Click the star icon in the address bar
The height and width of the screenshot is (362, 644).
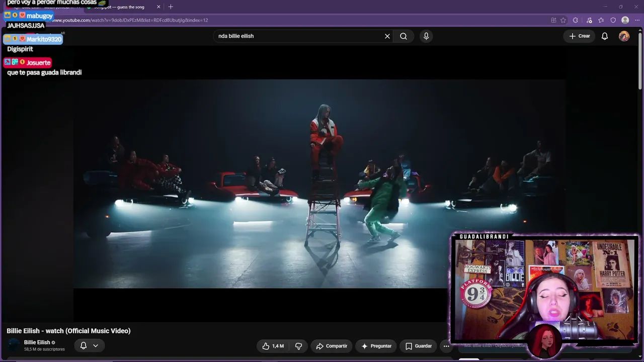click(563, 20)
